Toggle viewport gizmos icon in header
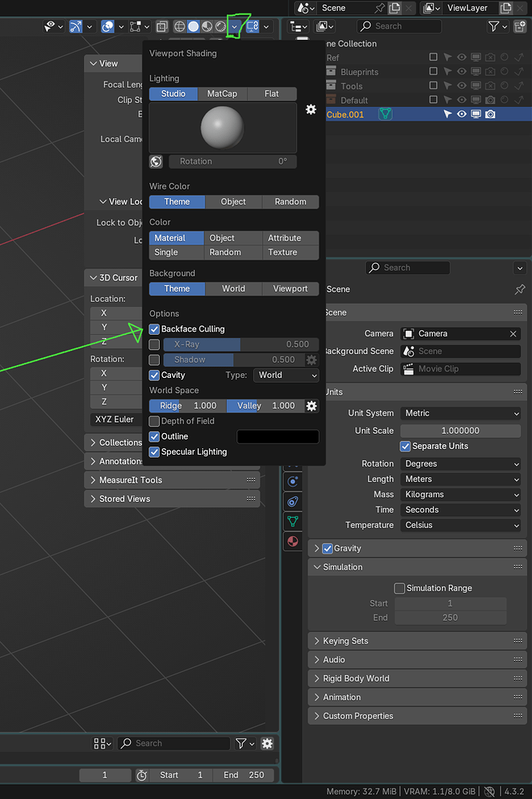 coord(75,26)
